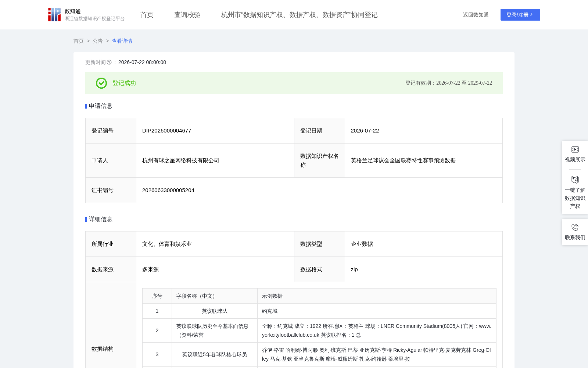Click the industry value 文化、体育和娱乐业

167,244
